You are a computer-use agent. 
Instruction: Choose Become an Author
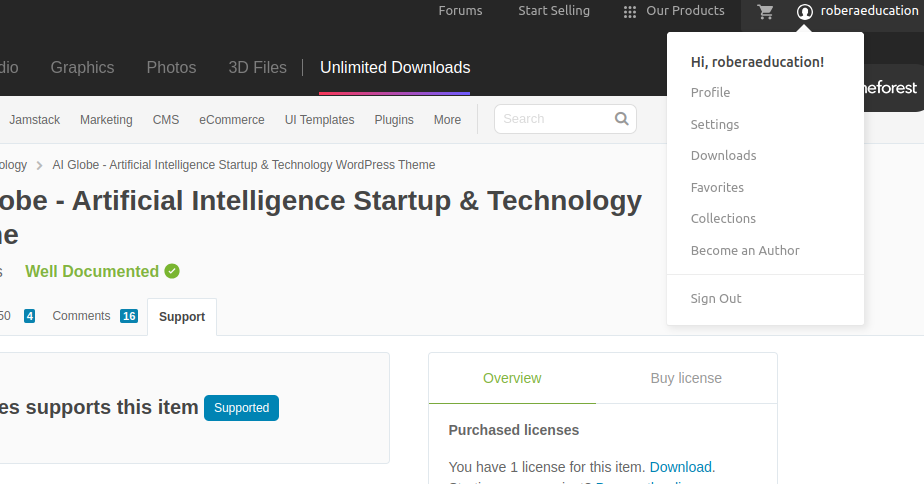click(x=745, y=251)
